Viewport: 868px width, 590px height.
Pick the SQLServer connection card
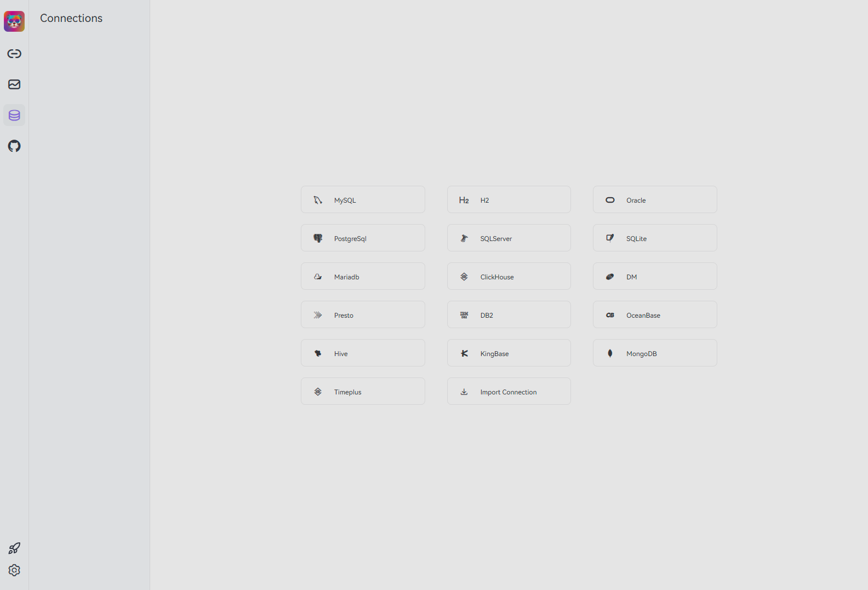509,238
